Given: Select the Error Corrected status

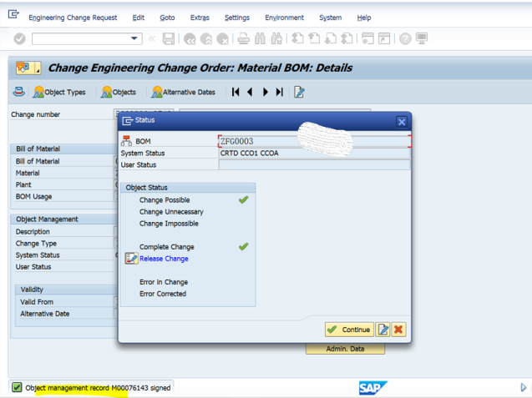Looking at the screenshot, I should (163, 294).
